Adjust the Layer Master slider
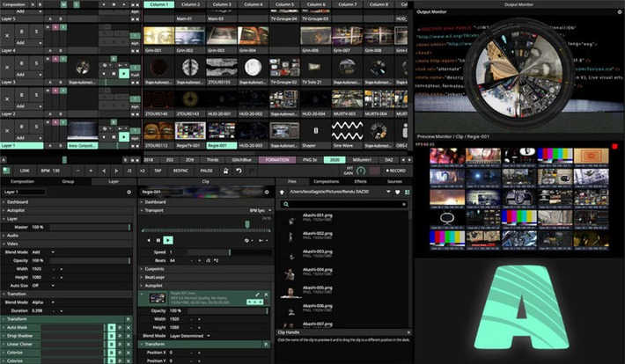Image resolution: width=625 pixels, height=364 pixels. pyautogui.click(x=90, y=227)
